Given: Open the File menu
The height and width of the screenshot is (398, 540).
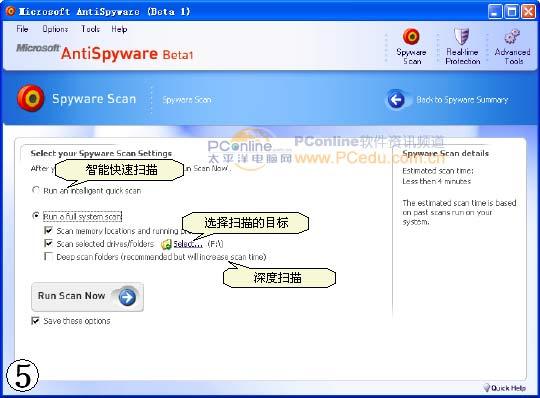Looking at the screenshot, I should coord(22,29).
